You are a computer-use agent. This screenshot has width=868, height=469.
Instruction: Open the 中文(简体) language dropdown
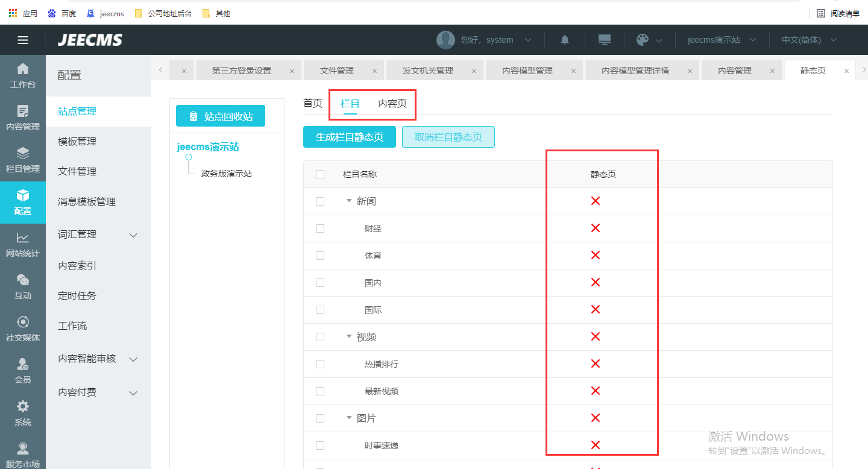click(810, 40)
